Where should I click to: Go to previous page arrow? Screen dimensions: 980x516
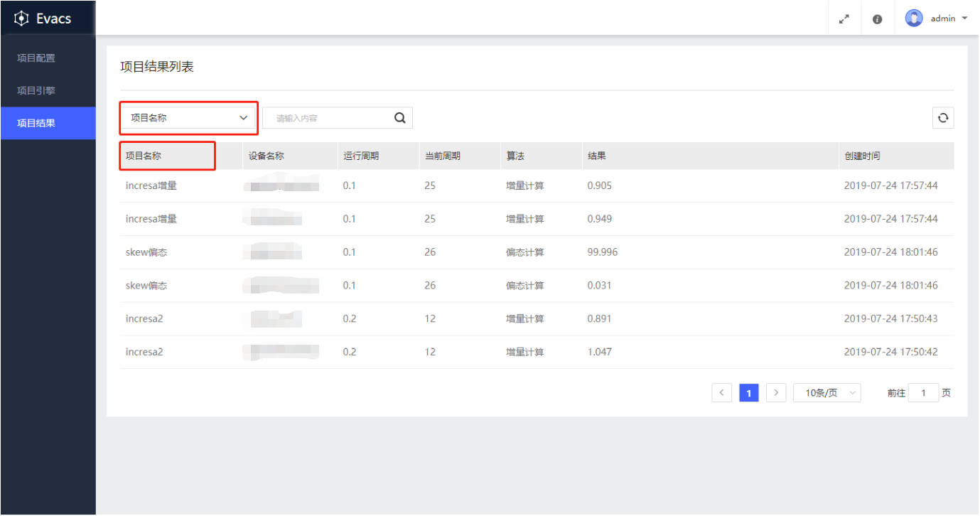[x=721, y=392]
